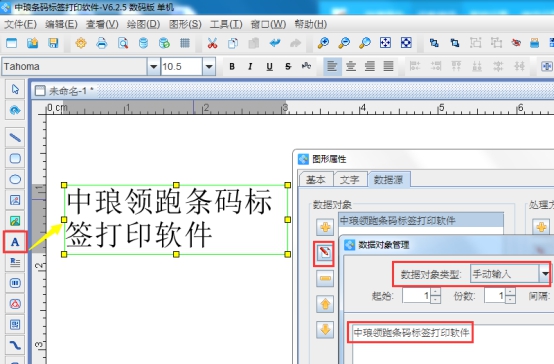Screen dimensions: 554x364
Task: Toggle bold formatting
Action: [x=232, y=66]
